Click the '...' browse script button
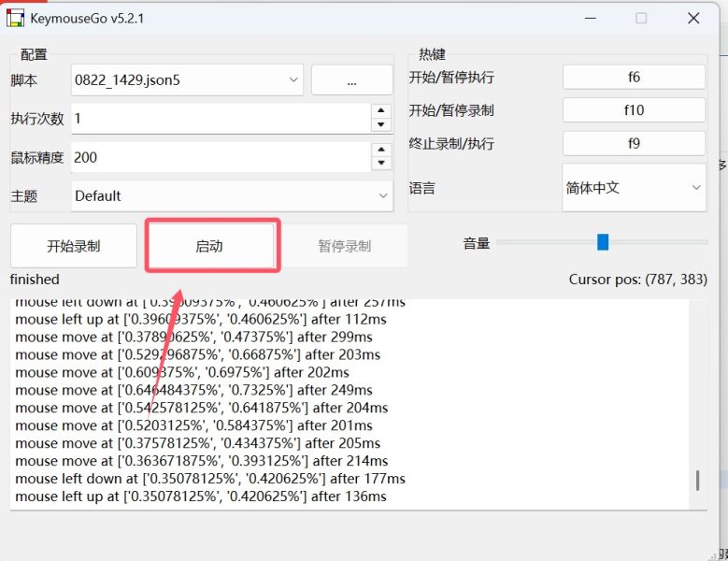The height and width of the screenshot is (561, 728). click(x=352, y=79)
